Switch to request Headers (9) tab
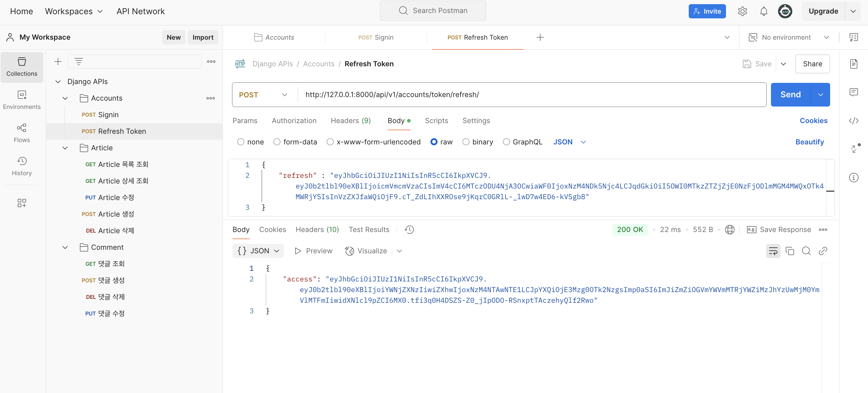This screenshot has height=393, width=868. (351, 121)
